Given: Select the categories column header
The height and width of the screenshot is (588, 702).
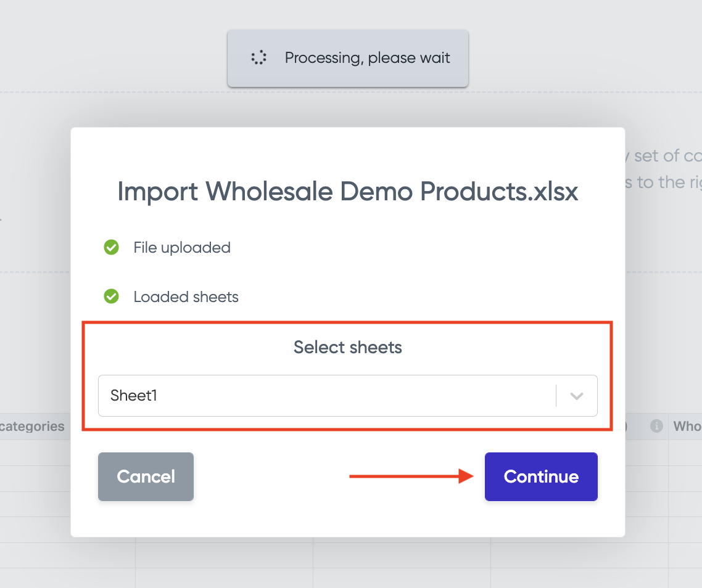Looking at the screenshot, I should point(32,426).
